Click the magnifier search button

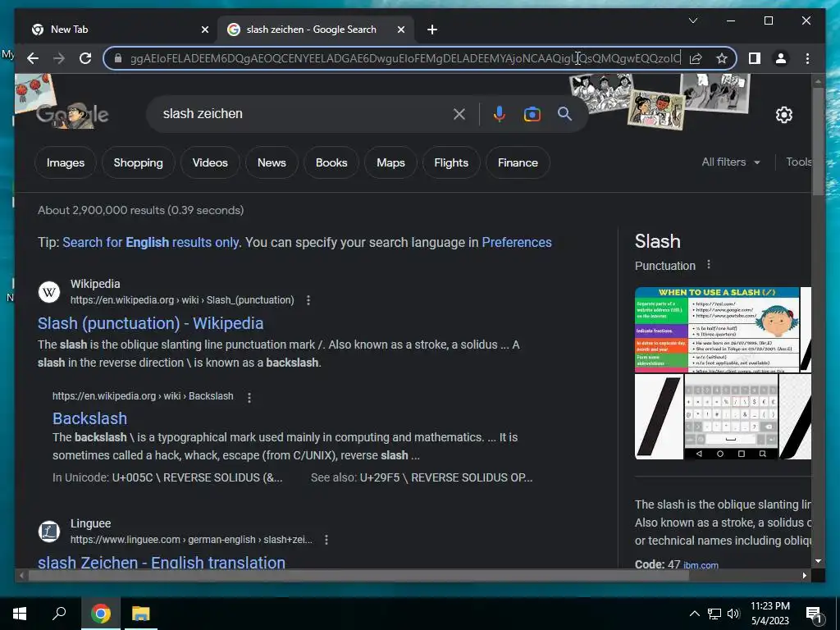coord(564,113)
